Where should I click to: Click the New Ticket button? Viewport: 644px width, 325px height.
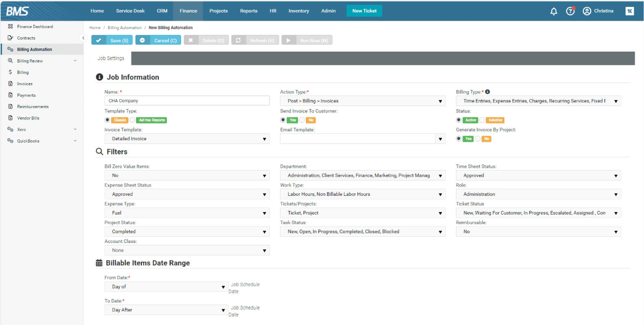coord(364,11)
